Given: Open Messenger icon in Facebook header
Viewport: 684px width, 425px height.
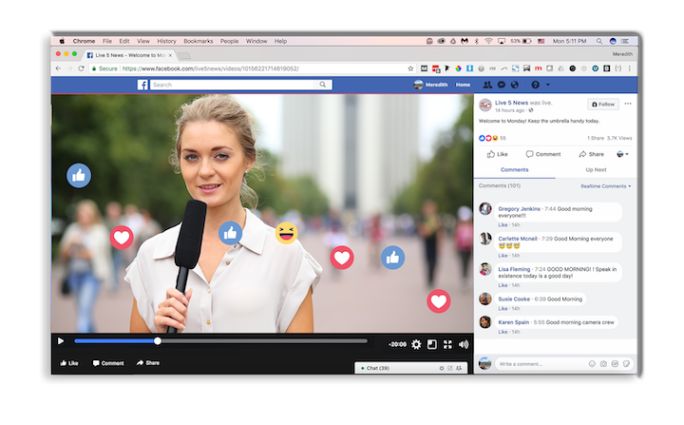Looking at the screenshot, I should pyautogui.click(x=501, y=85).
